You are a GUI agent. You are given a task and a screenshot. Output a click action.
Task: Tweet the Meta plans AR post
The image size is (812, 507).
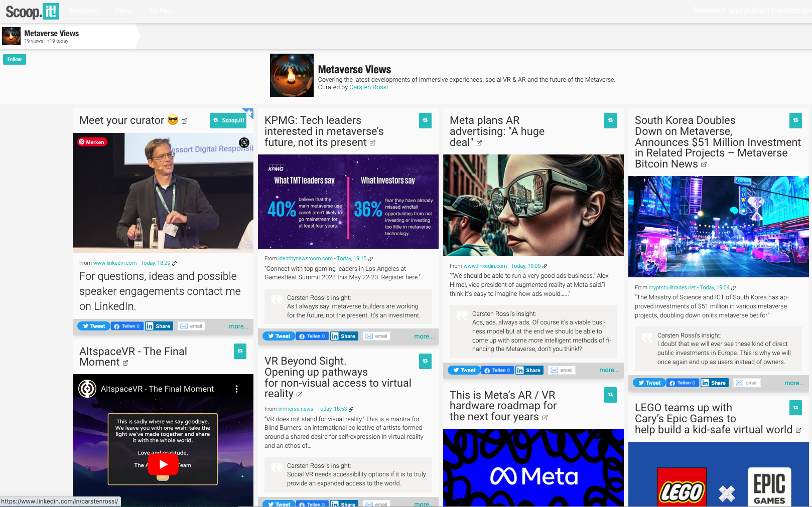[464, 370]
